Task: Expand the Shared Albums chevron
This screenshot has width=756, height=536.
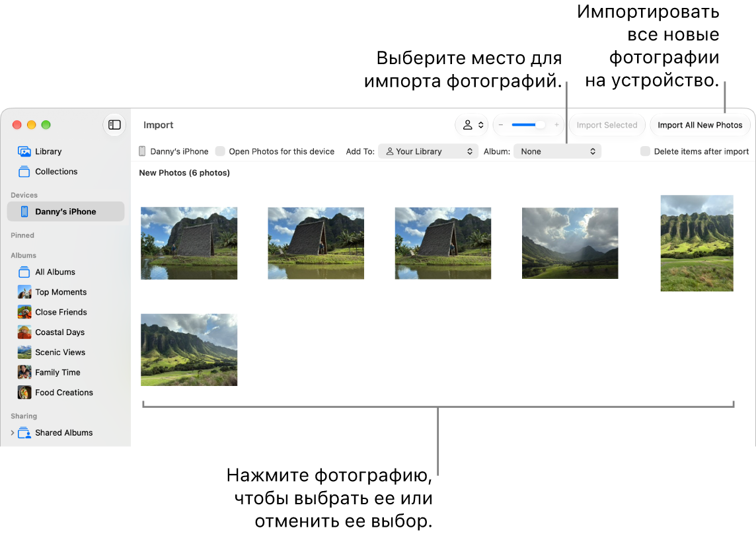Action: 13,433
